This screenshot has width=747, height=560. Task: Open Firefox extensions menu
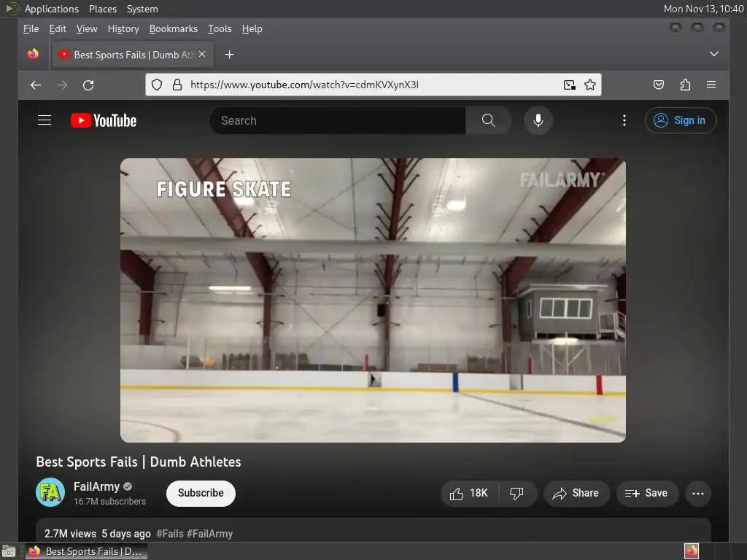coord(685,85)
